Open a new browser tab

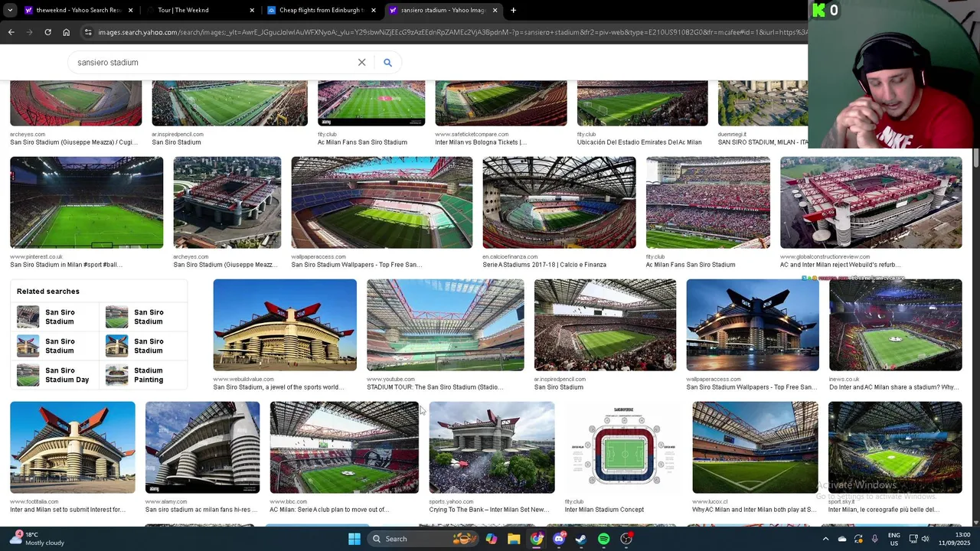coord(513,10)
